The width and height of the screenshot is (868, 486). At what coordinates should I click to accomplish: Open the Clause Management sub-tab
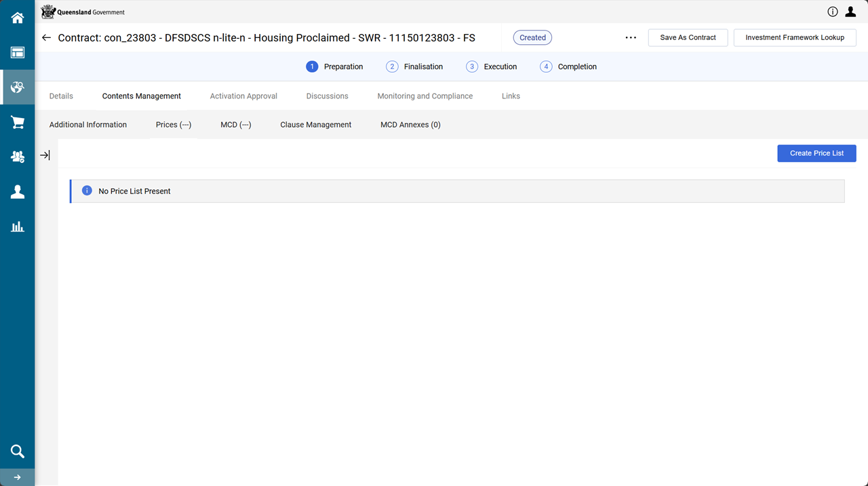coord(315,125)
